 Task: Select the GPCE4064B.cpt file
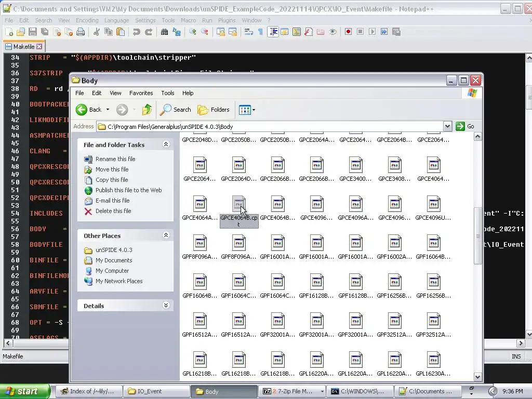click(239, 211)
